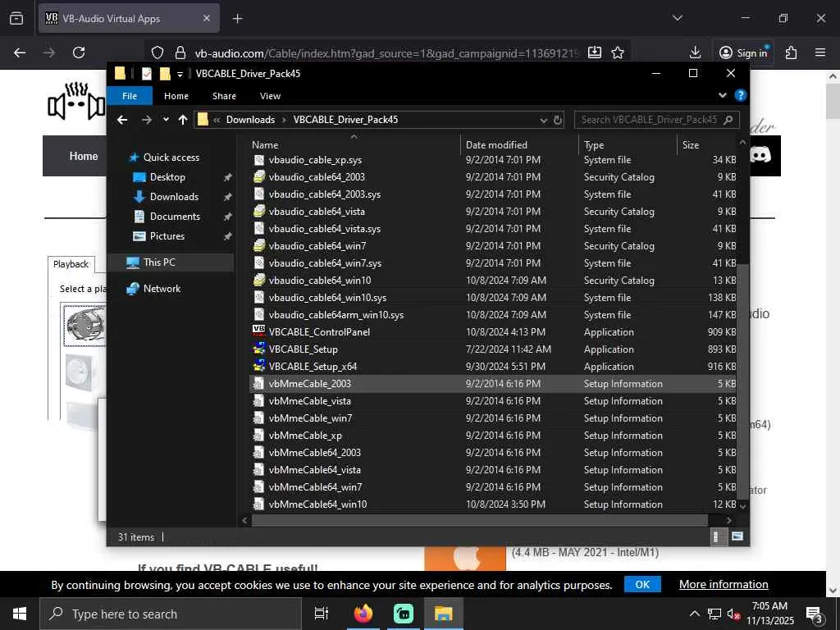Open File Explorer help question mark
The image size is (840, 630).
[741, 95]
